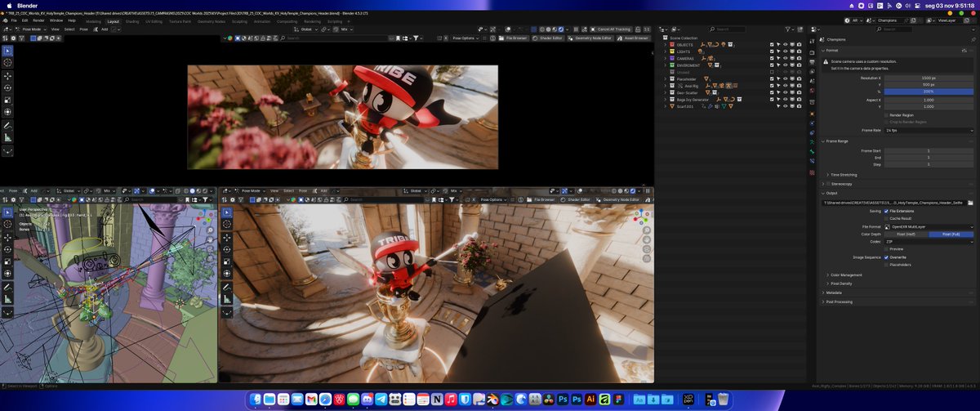Image resolution: width=980 pixels, height=411 pixels.
Task: Select Float (Full) color depth
Action: [952, 234]
